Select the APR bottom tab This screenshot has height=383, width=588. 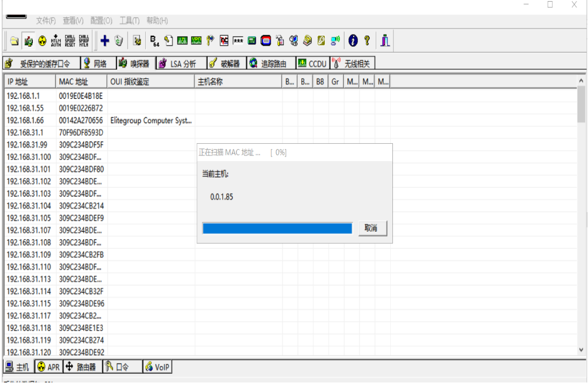click(x=48, y=367)
